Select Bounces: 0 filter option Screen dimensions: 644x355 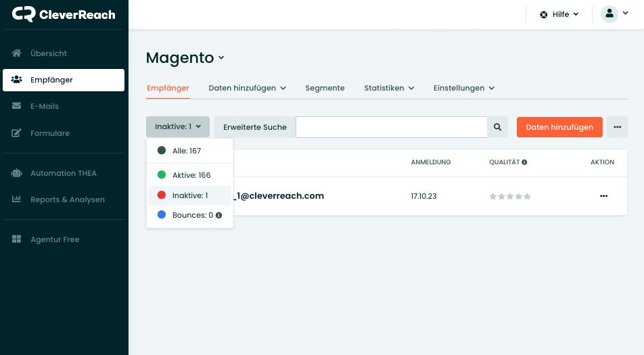pyautogui.click(x=189, y=215)
